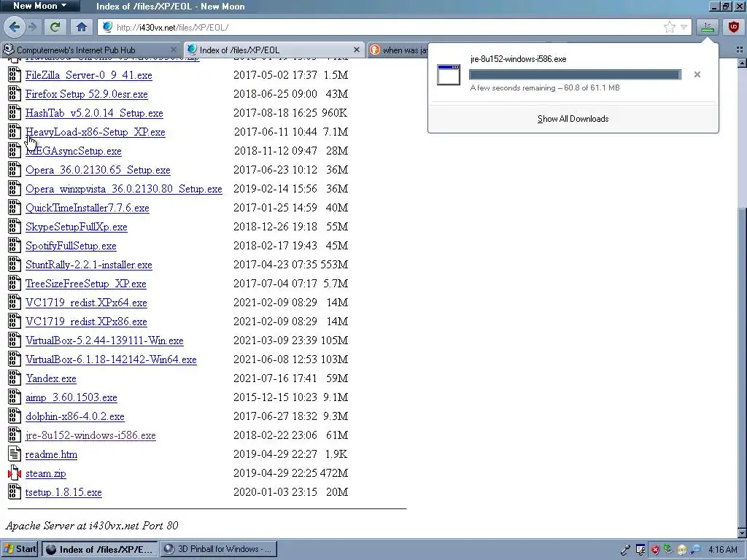
Task: Download SkypeSetupFullXp.exe
Action: click(76, 227)
